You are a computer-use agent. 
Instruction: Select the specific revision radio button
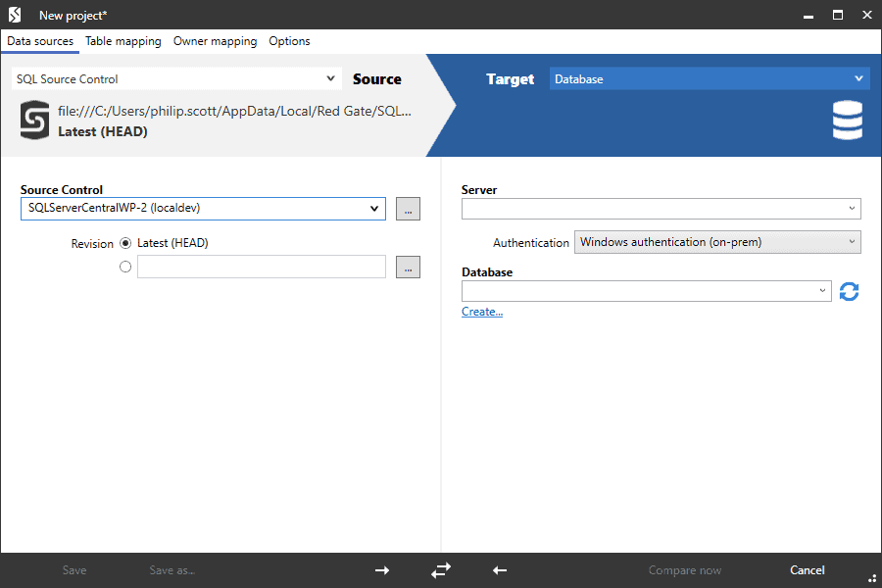click(x=125, y=267)
